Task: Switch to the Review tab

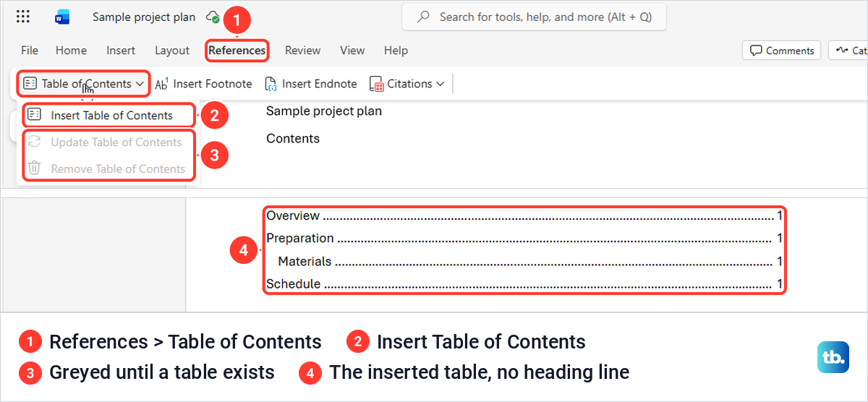Action: (302, 51)
